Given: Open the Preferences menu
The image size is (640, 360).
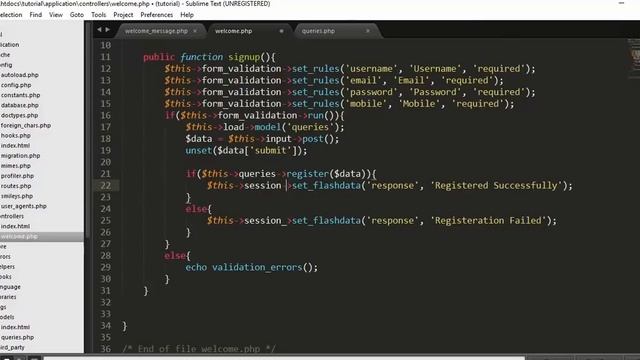Looking at the screenshot, I should coord(157,15).
